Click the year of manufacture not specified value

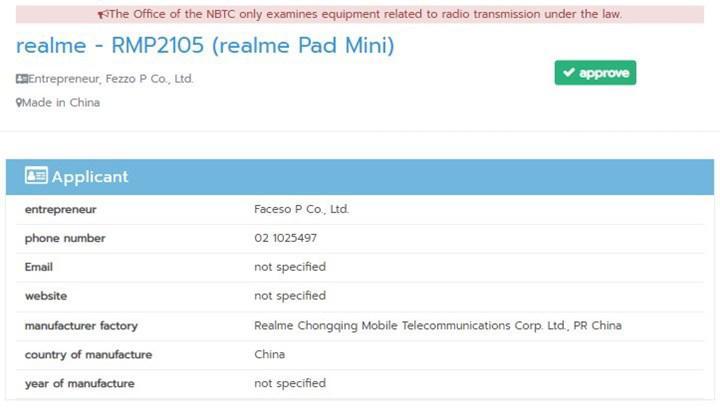pyautogui.click(x=290, y=383)
